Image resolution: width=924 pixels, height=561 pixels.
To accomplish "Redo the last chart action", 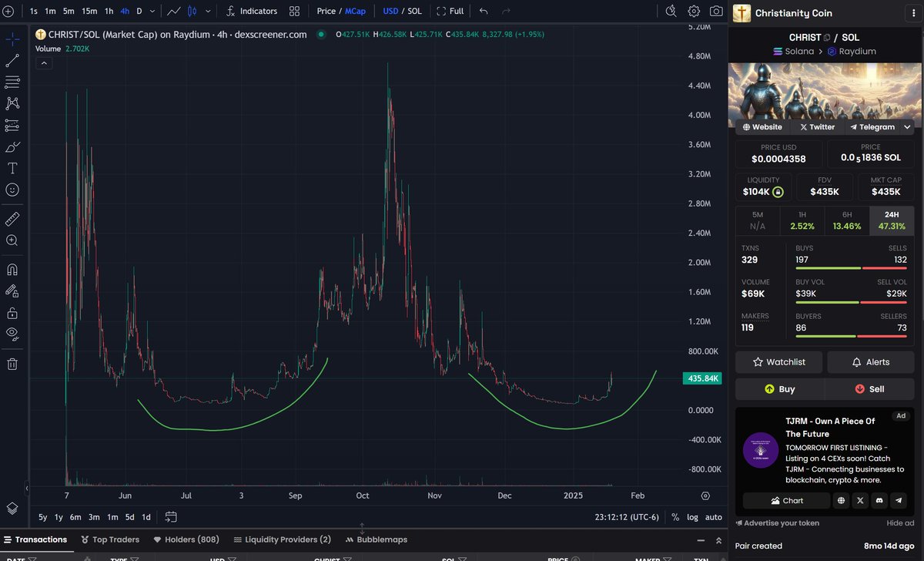I will pos(506,12).
